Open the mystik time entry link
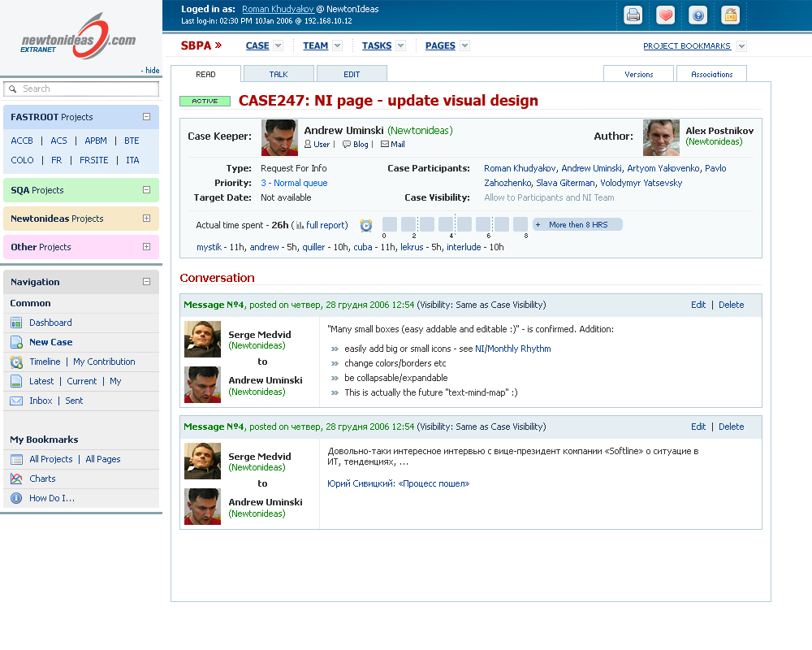 (209, 247)
